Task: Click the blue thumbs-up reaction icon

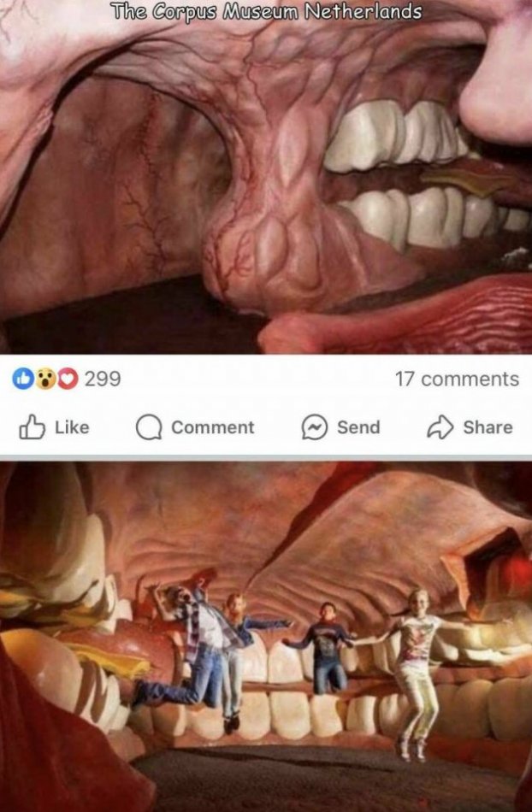Action: point(21,379)
